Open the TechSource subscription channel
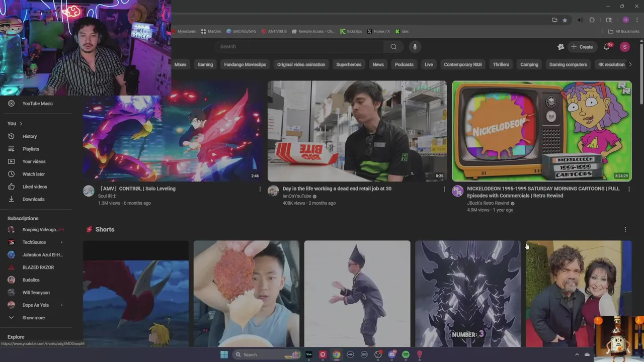Image resolution: width=644 pixels, height=362 pixels. (34, 242)
